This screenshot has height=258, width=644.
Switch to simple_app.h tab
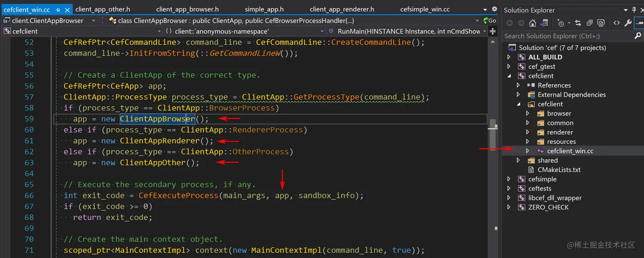(x=264, y=9)
